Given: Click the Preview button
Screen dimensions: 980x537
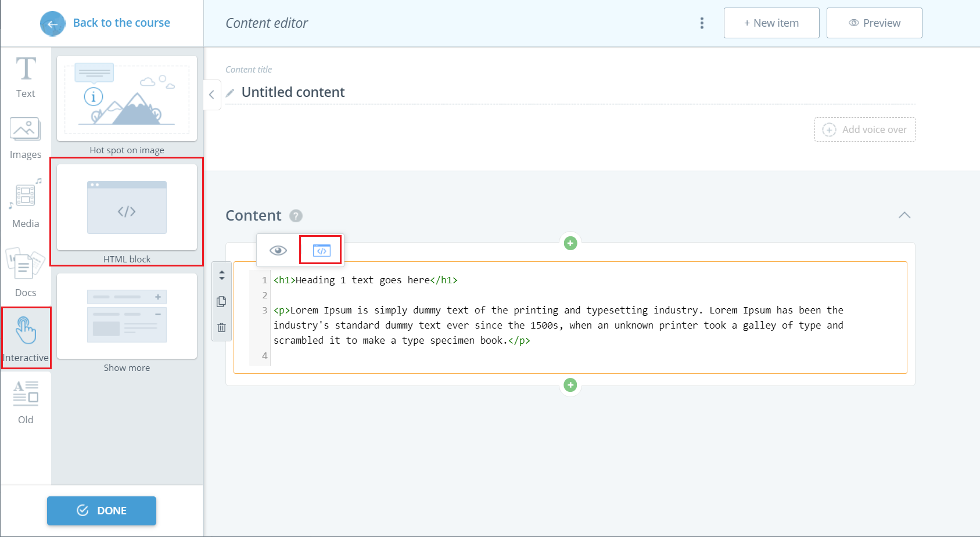Looking at the screenshot, I should coord(874,23).
